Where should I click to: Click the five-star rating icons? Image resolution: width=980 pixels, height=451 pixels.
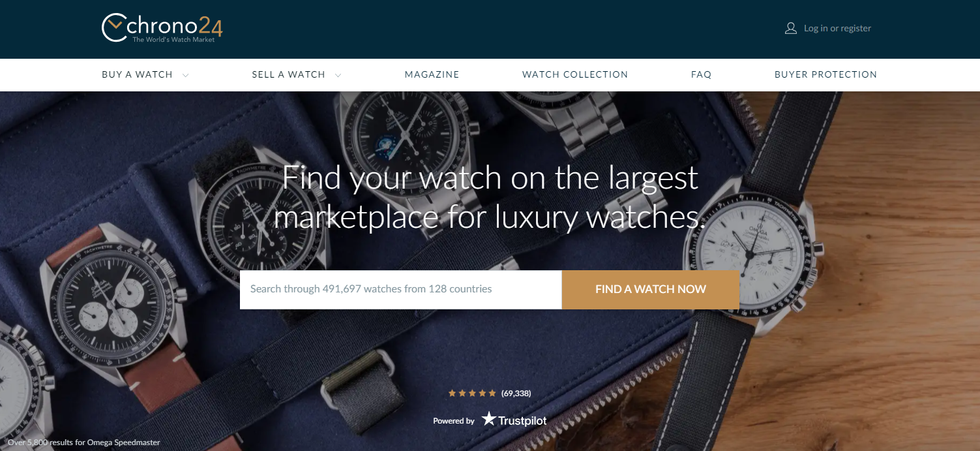coord(472,393)
